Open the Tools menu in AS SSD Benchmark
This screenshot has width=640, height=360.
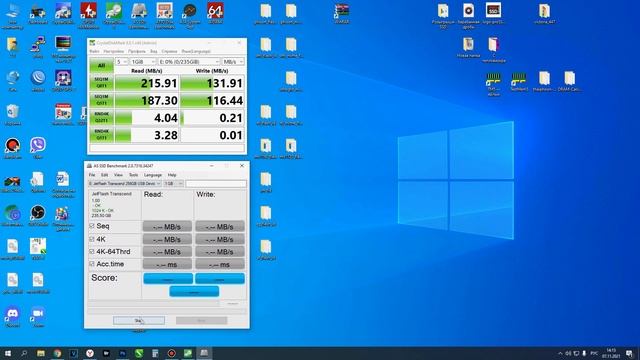133,175
